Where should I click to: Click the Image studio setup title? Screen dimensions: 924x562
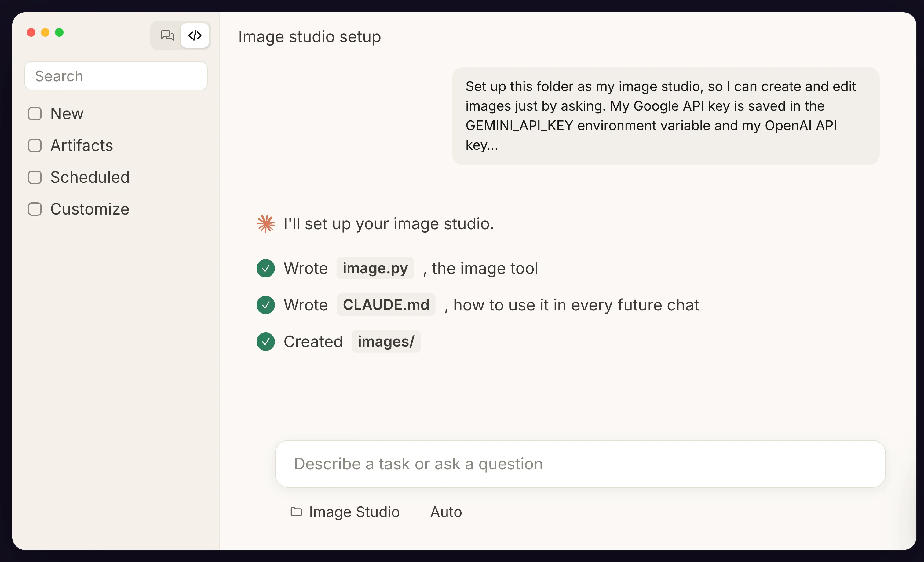tap(309, 37)
